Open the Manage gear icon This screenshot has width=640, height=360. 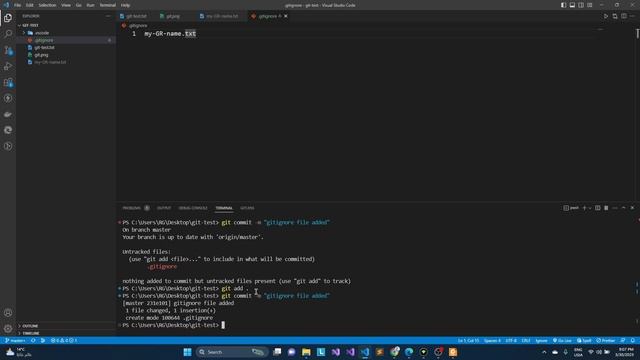point(8,329)
